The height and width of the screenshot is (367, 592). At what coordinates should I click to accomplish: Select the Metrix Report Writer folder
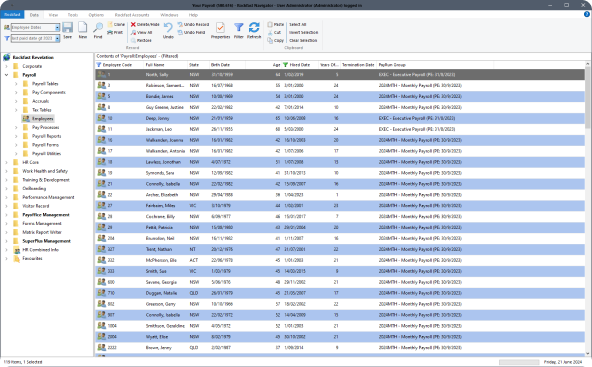click(42, 232)
